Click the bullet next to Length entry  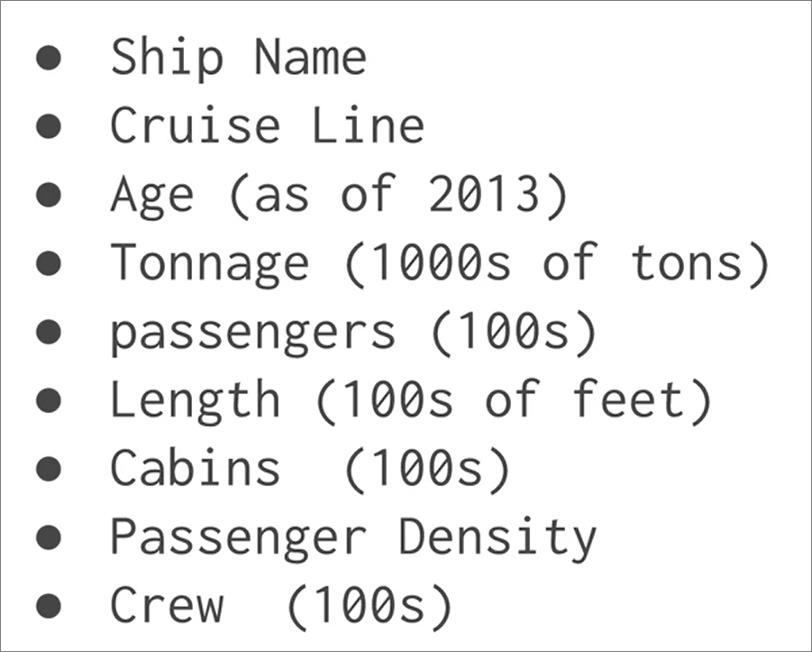(x=49, y=400)
